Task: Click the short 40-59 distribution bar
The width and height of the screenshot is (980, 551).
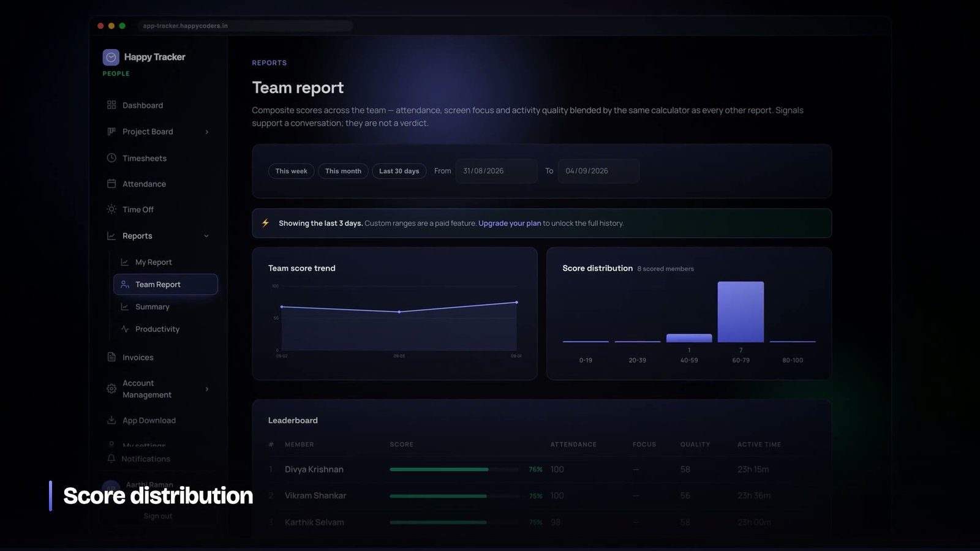Action: [689, 338]
